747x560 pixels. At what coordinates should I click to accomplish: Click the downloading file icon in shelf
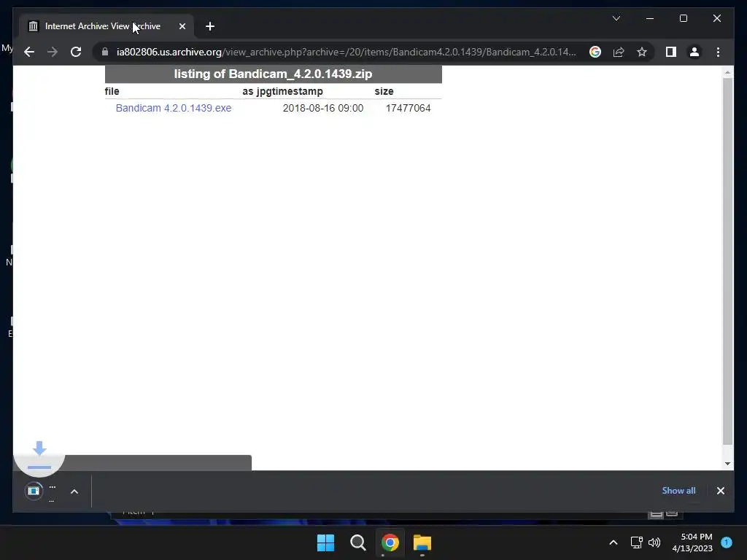(x=34, y=491)
